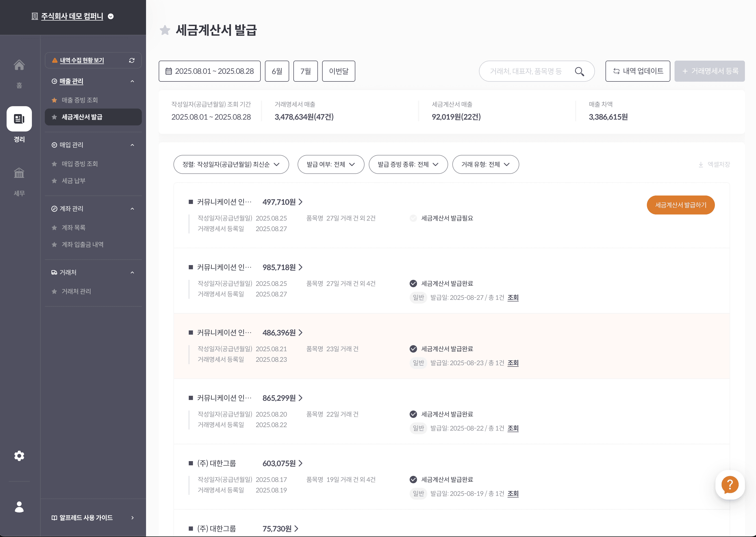Click 세금계산서 발급하기 orange button
The width and height of the screenshot is (756, 537).
(x=680, y=205)
